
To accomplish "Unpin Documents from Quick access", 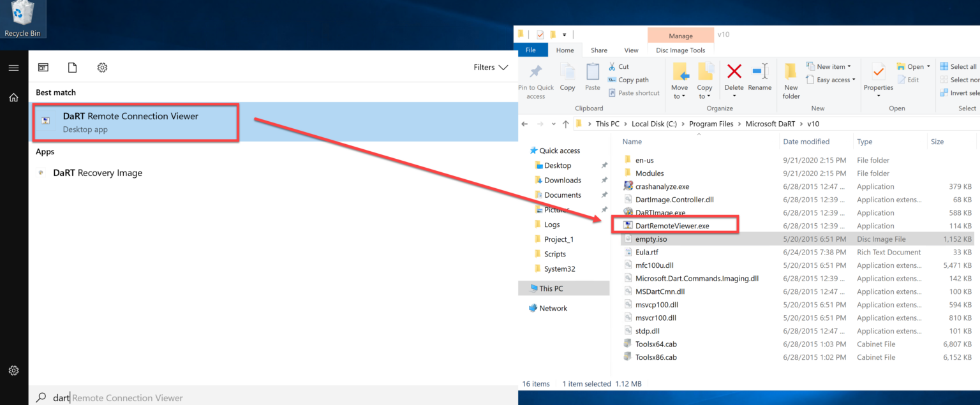I will [604, 195].
